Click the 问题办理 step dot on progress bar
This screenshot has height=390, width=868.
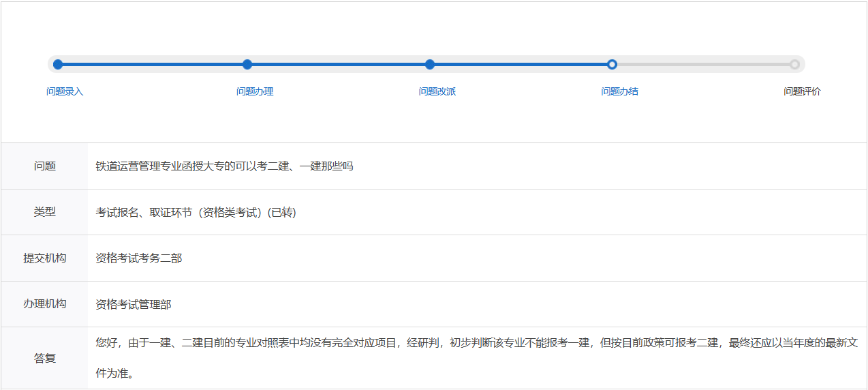click(x=247, y=65)
